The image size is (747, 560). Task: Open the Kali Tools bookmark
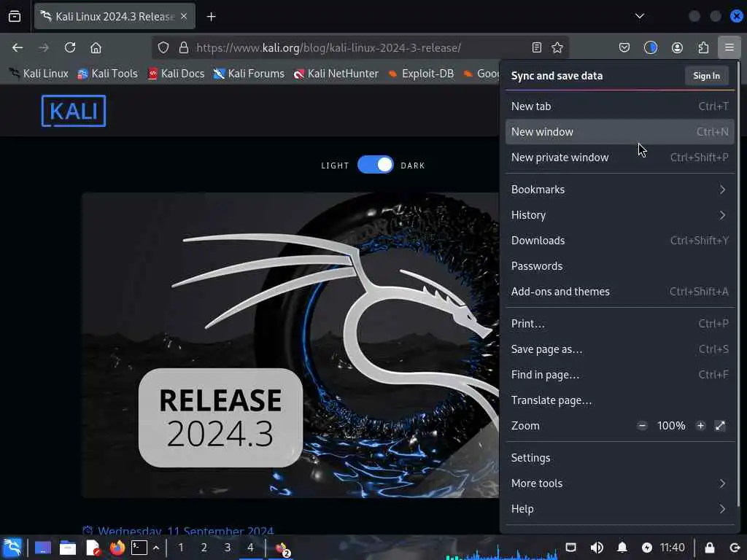pyautogui.click(x=108, y=74)
